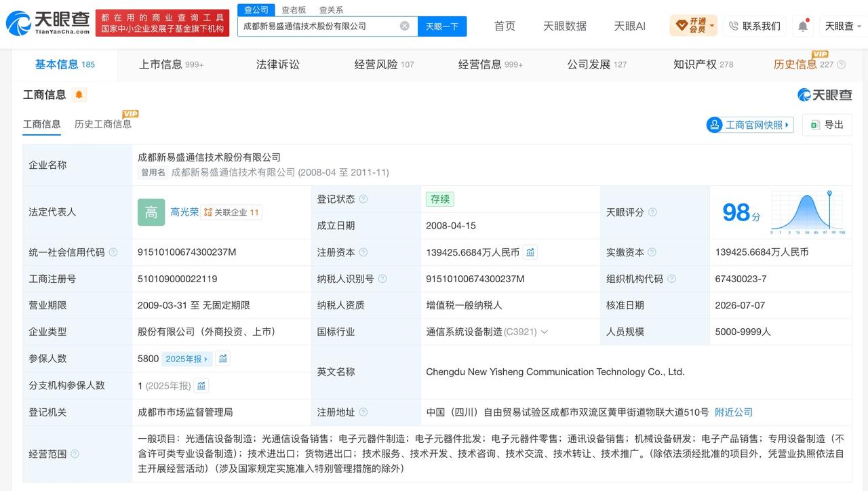868x491 pixels.
Task: Expand the 开通会员 dropdown arrow
Action: tap(712, 26)
